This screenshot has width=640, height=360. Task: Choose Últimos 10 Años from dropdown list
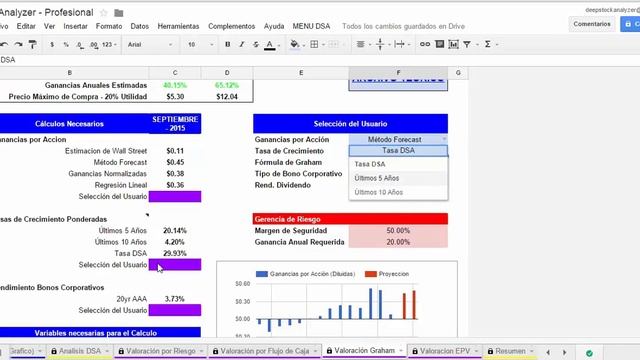(398, 192)
